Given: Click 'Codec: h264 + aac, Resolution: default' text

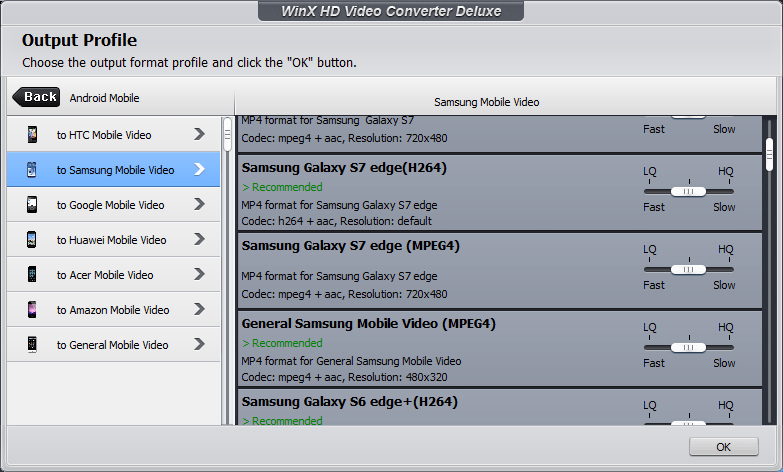Looking at the screenshot, I should click(x=337, y=221).
